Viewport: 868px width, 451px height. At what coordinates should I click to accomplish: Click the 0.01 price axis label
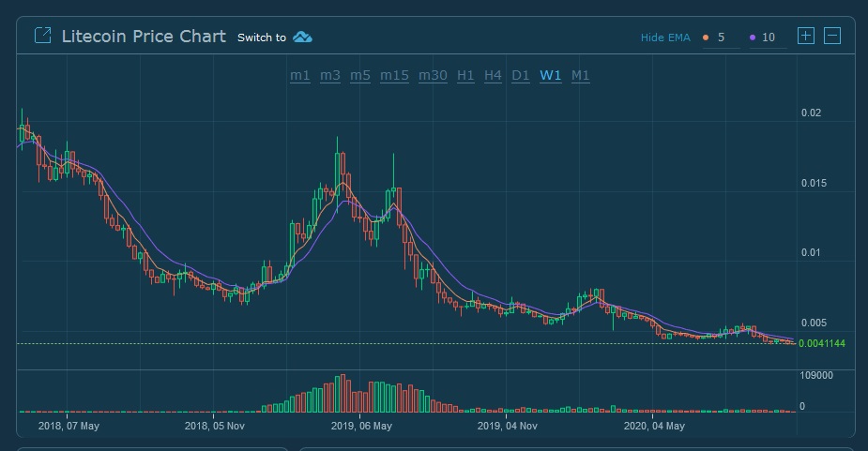[811, 253]
